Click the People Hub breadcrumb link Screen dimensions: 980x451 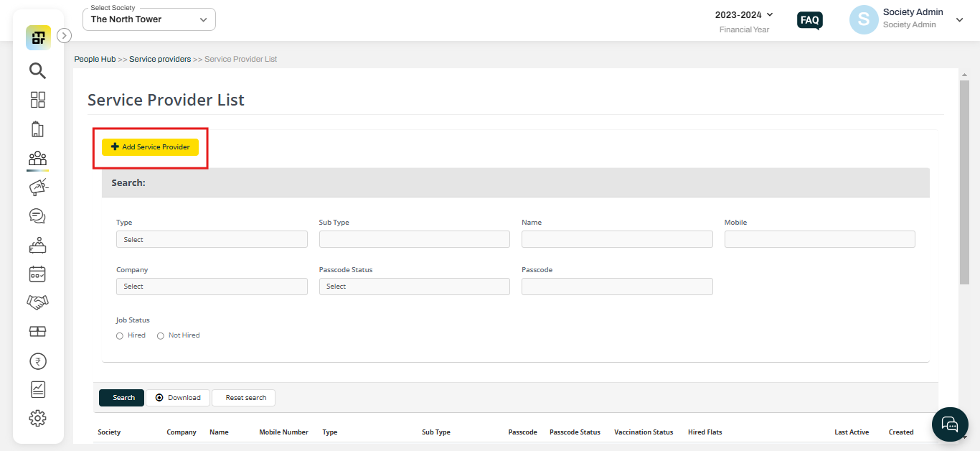click(x=95, y=59)
